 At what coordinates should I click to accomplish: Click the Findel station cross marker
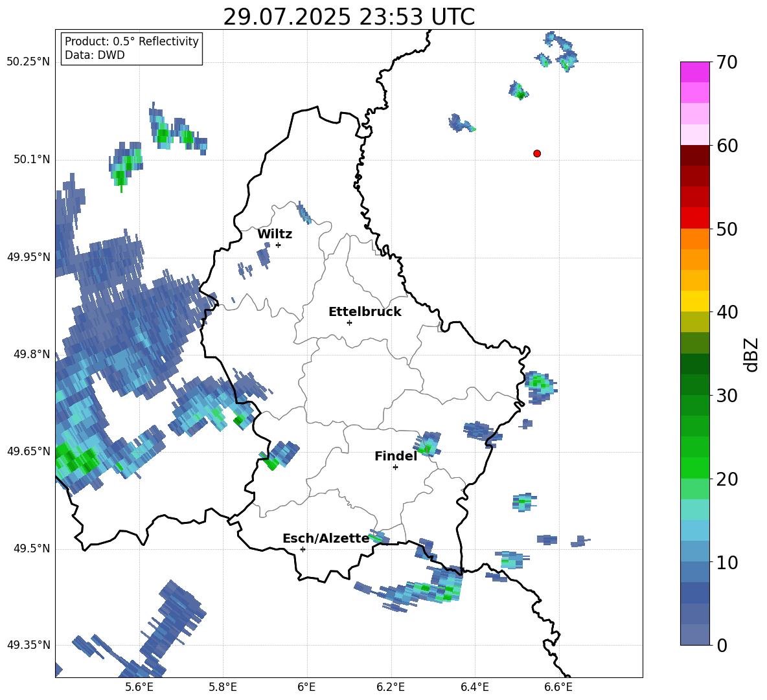click(x=395, y=468)
